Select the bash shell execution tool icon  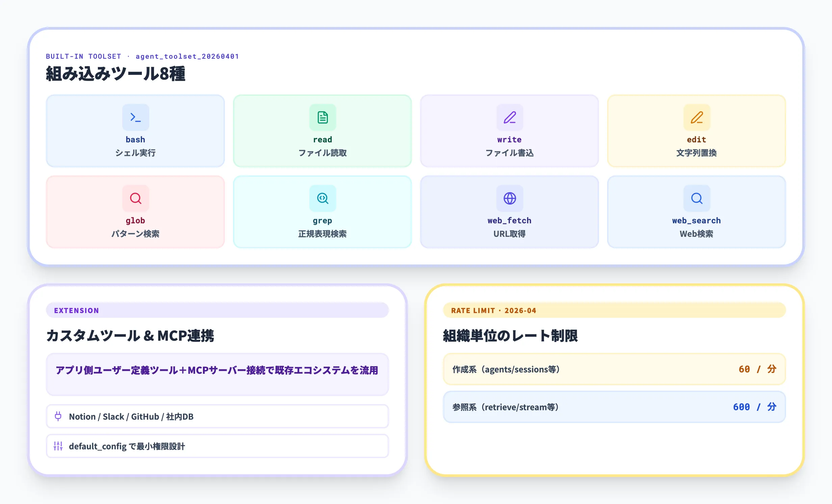click(x=135, y=117)
